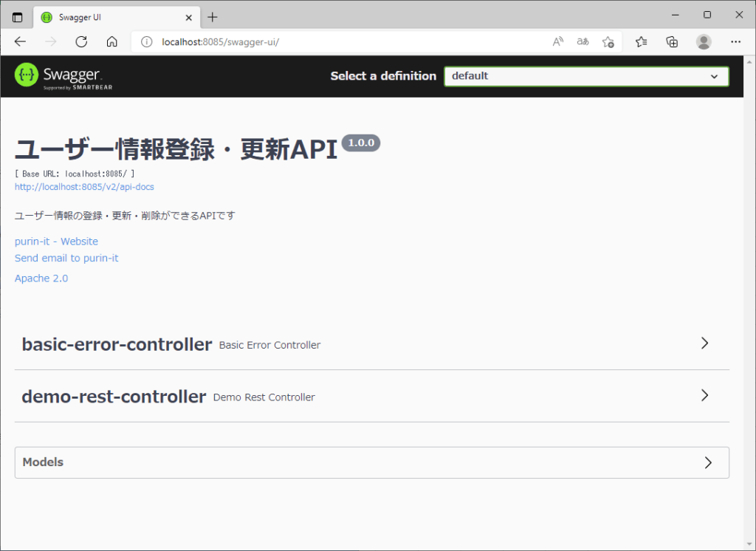
Task: Reload the Swagger UI page
Action: tap(81, 42)
